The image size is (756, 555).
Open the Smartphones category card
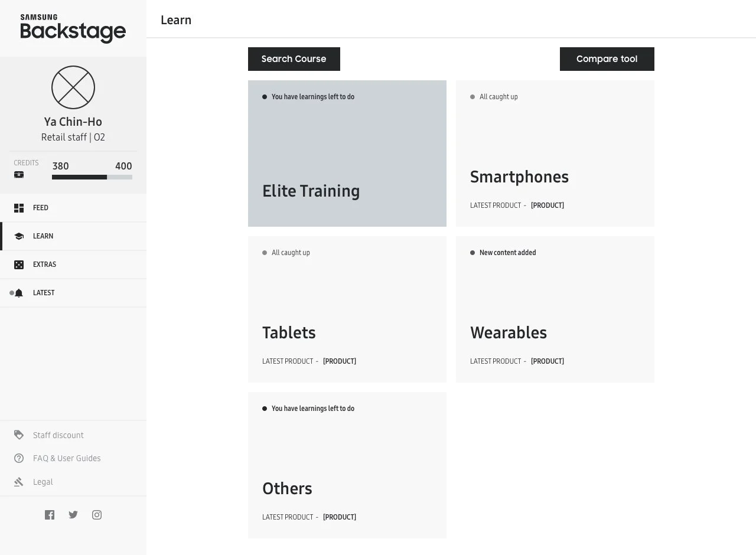click(x=555, y=154)
